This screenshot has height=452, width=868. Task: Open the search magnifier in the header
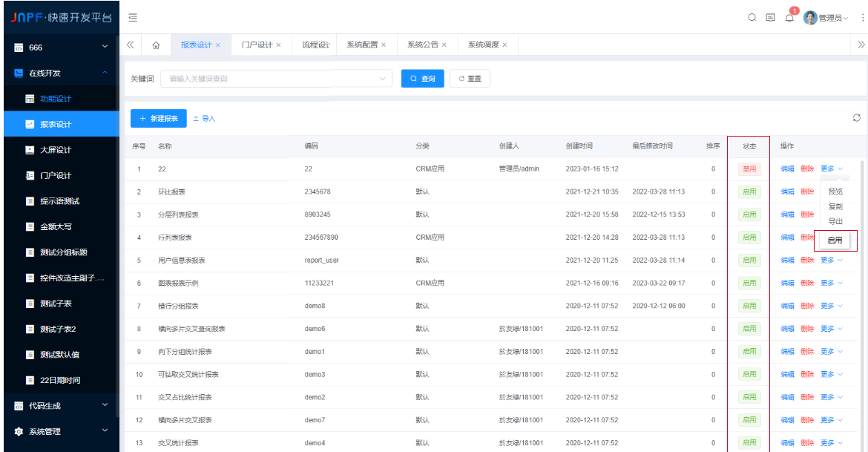pos(752,18)
